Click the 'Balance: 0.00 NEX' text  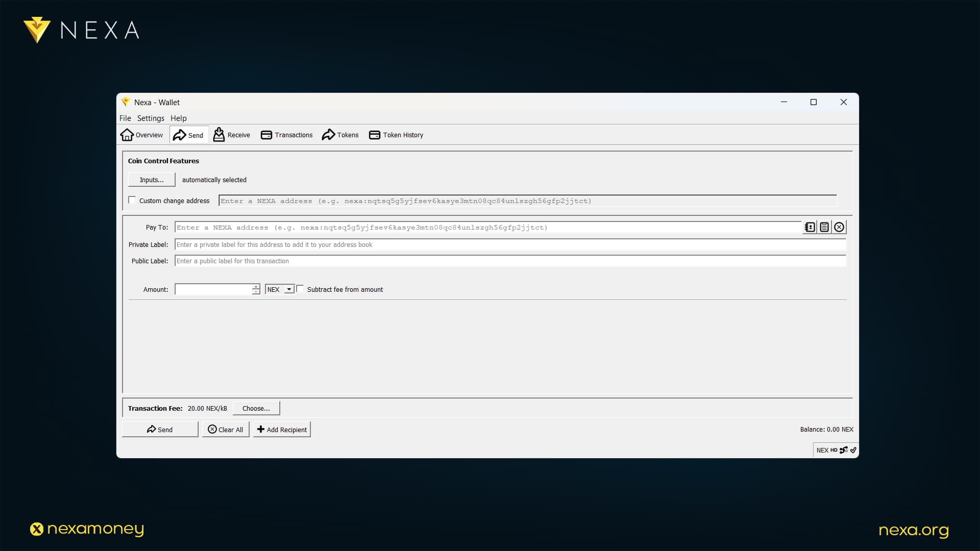(x=826, y=430)
